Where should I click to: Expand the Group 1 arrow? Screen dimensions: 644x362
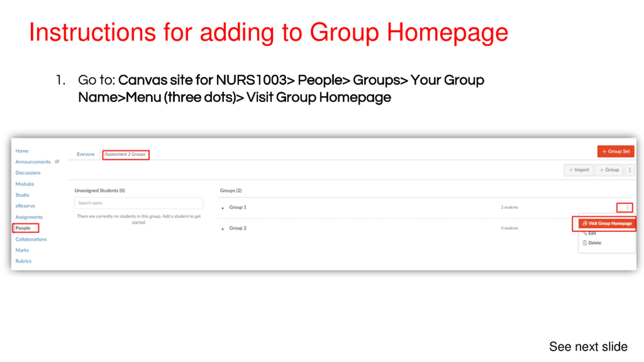(x=223, y=208)
